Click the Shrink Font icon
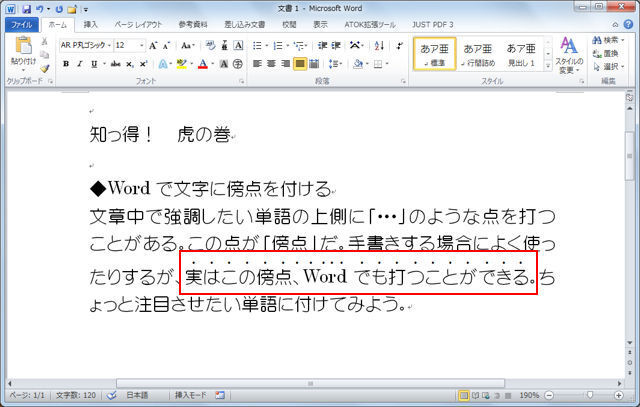 pyautogui.click(x=166, y=45)
